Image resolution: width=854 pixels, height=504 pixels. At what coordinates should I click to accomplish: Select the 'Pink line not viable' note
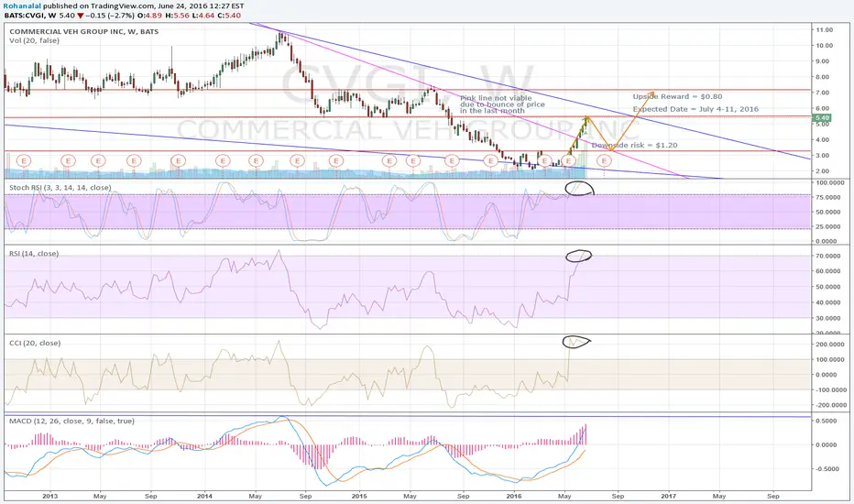502,104
